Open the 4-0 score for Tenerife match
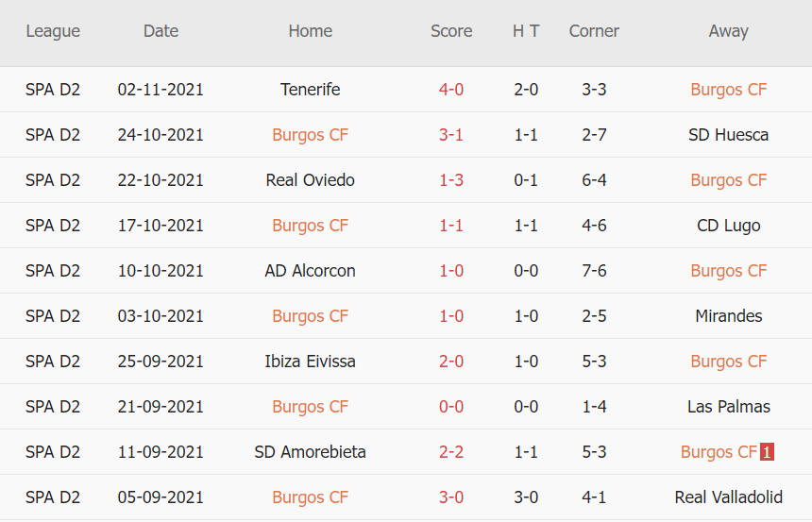 pyautogui.click(x=451, y=90)
